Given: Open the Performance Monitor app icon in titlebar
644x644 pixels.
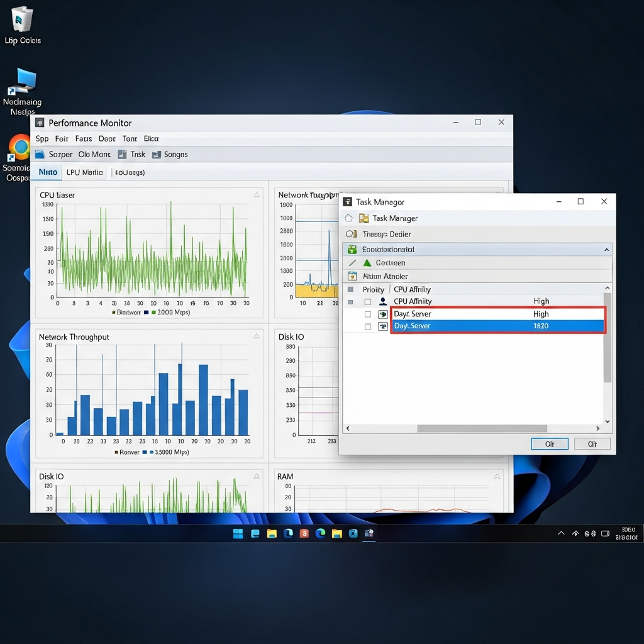Looking at the screenshot, I should pyautogui.click(x=39, y=122).
